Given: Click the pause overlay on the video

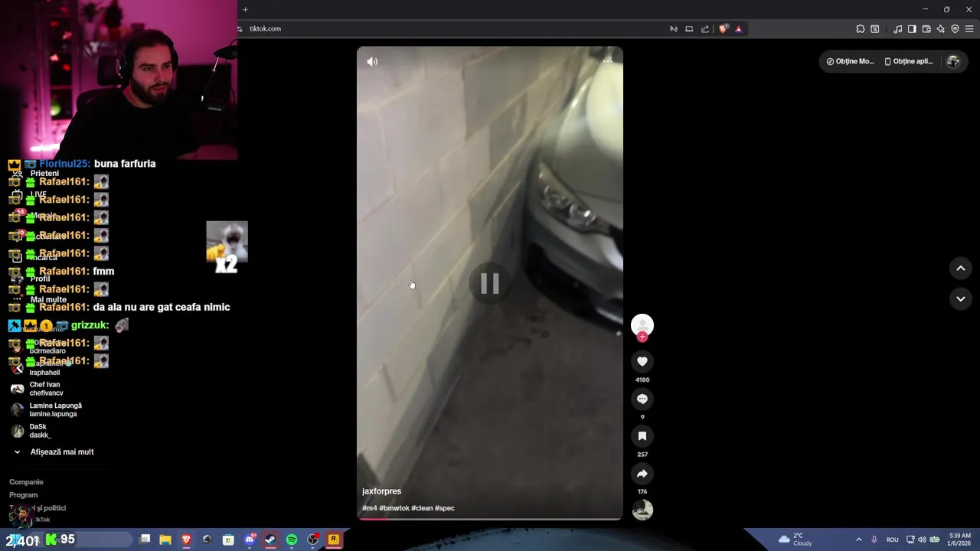Looking at the screenshot, I should (490, 284).
